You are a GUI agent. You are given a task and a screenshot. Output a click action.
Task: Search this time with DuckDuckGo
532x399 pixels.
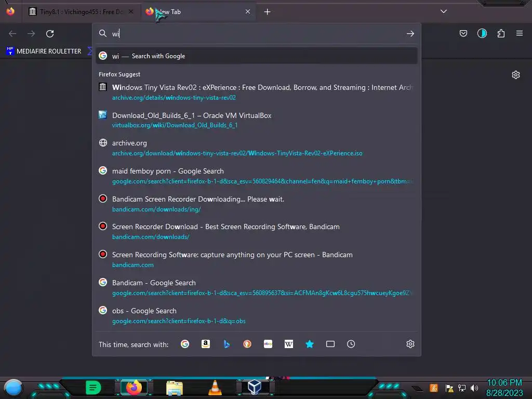pyautogui.click(x=247, y=344)
